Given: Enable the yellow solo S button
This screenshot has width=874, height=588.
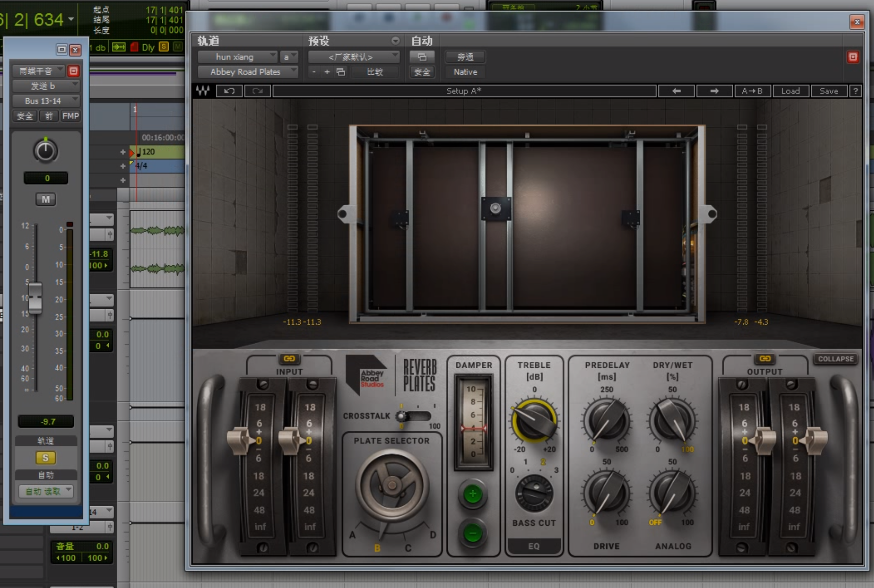Looking at the screenshot, I should (x=45, y=458).
